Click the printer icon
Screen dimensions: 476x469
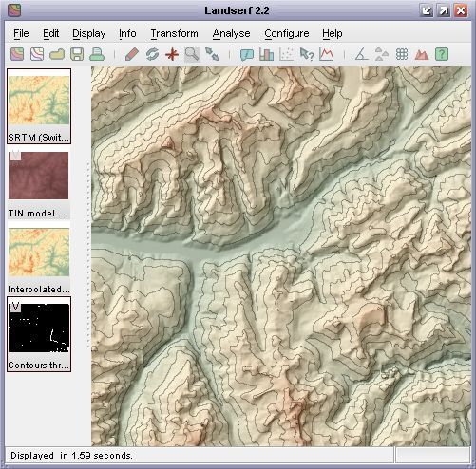tap(97, 54)
